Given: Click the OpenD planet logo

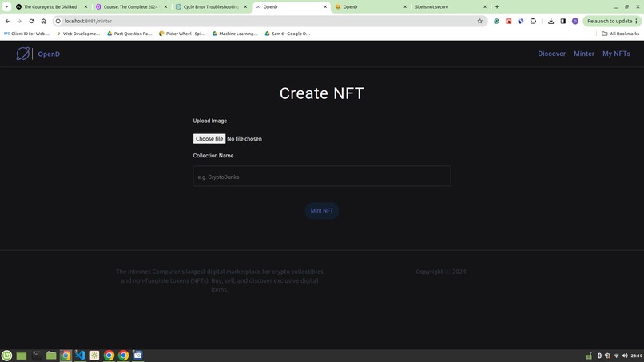Looking at the screenshot, I should pyautogui.click(x=22, y=54).
